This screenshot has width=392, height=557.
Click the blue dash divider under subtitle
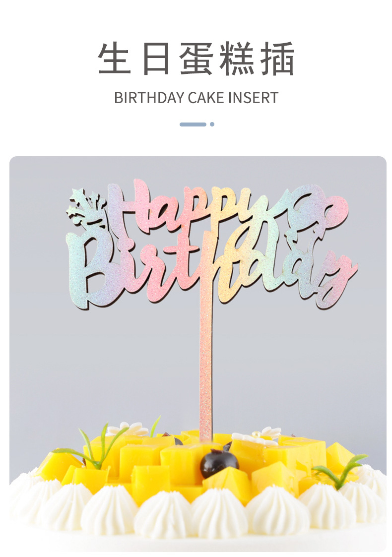[193, 124]
